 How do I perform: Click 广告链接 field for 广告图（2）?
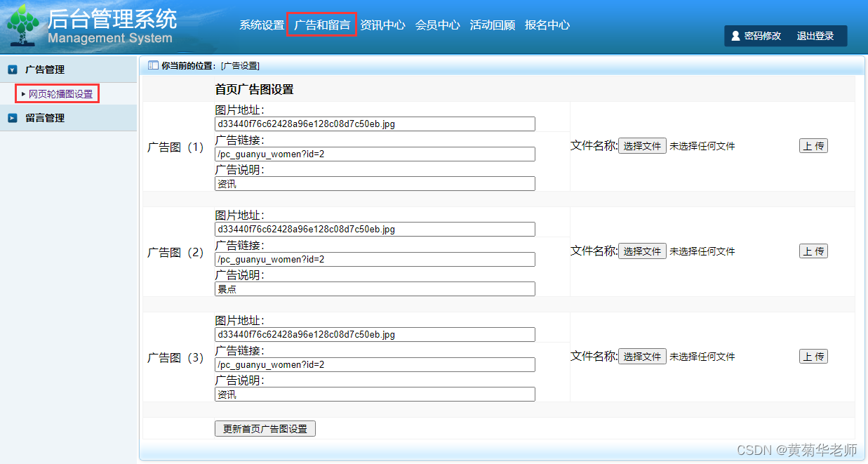pyautogui.click(x=375, y=259)
